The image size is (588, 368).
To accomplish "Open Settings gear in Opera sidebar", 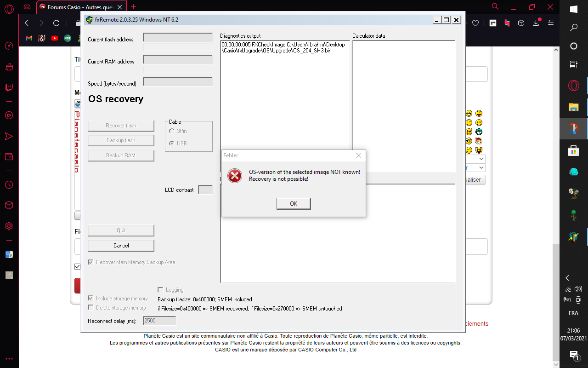I will 9,226.
